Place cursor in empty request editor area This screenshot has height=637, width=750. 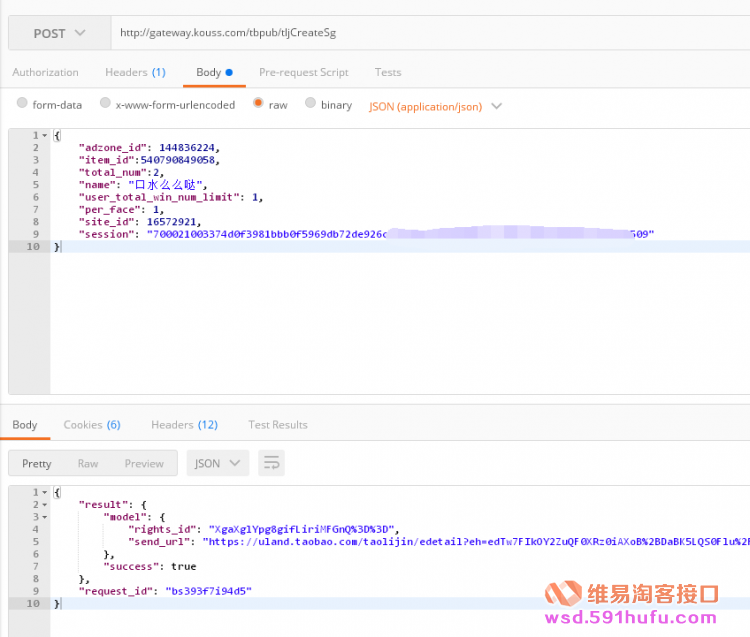400,323
